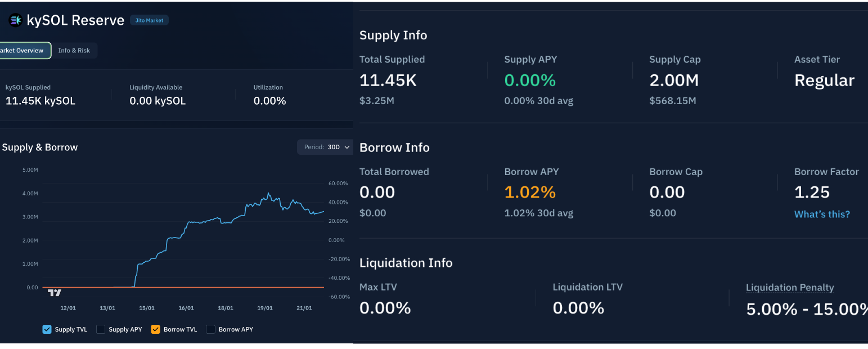This screenshot has width=868, height=349.
Task: Click the "21/01" date axis label
Action: [x=304, y=308]
